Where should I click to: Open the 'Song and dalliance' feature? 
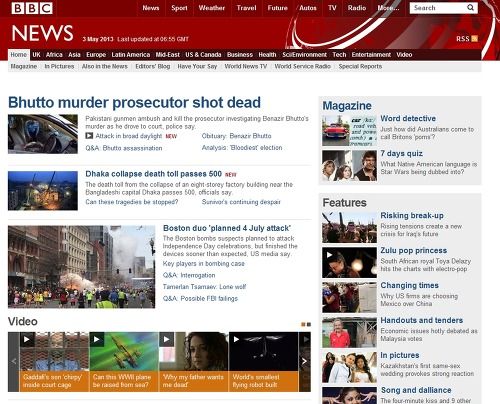point(416,390)
